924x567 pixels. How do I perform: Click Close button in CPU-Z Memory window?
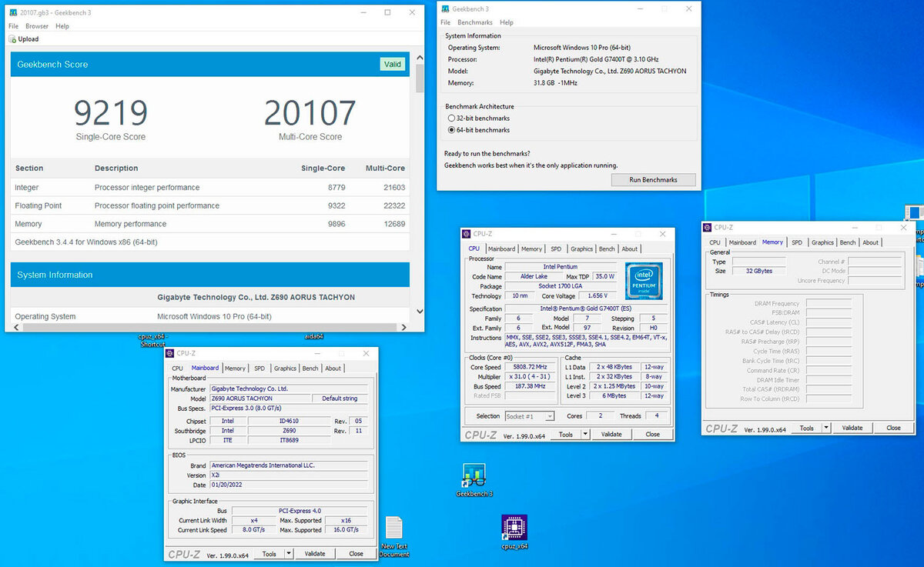[893, 428]
